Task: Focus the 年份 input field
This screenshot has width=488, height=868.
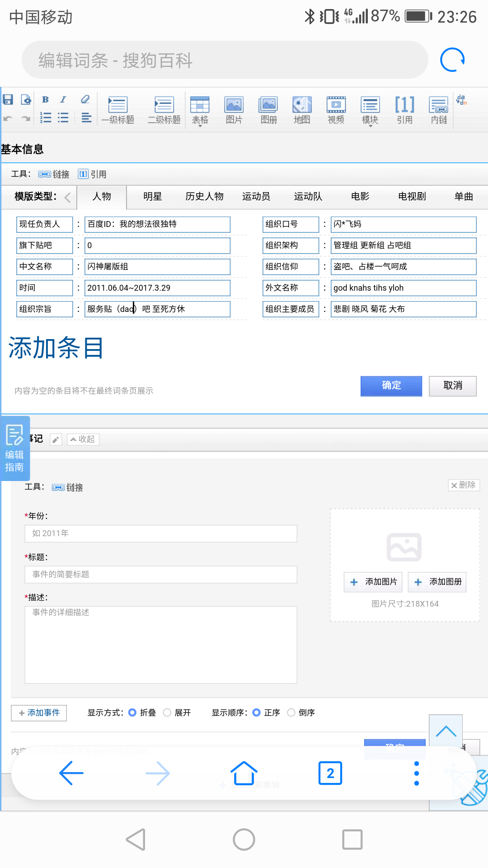Action: [x=161, y=533]
